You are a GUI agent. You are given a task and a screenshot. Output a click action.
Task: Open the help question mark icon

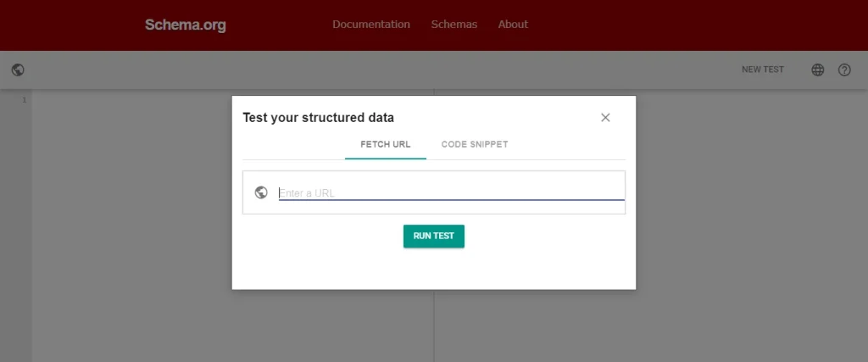[844, 70]
